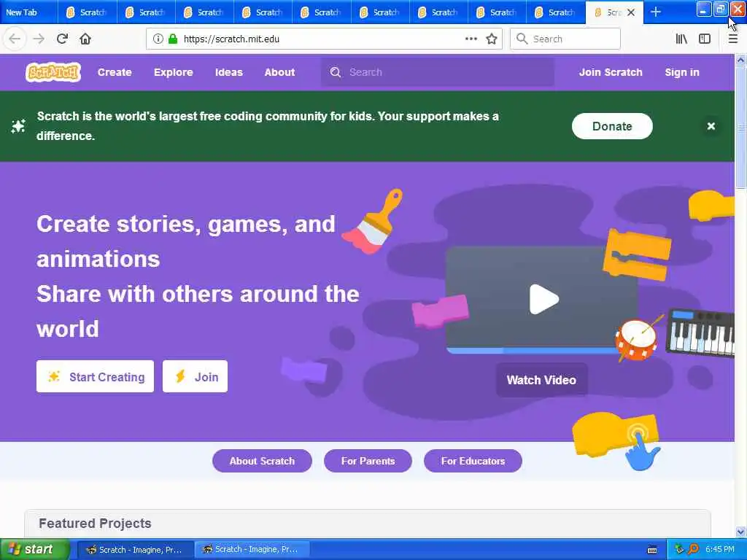Image resolution: width=747 pixels, height=560 pixels.
Task: Open the For Parents button
Action: (368, 461)
